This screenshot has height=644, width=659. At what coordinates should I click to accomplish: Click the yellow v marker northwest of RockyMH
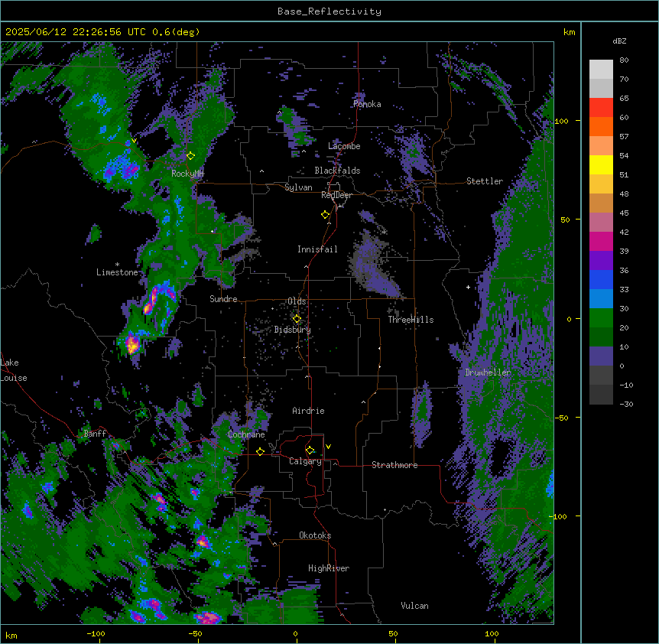[134, 141]
